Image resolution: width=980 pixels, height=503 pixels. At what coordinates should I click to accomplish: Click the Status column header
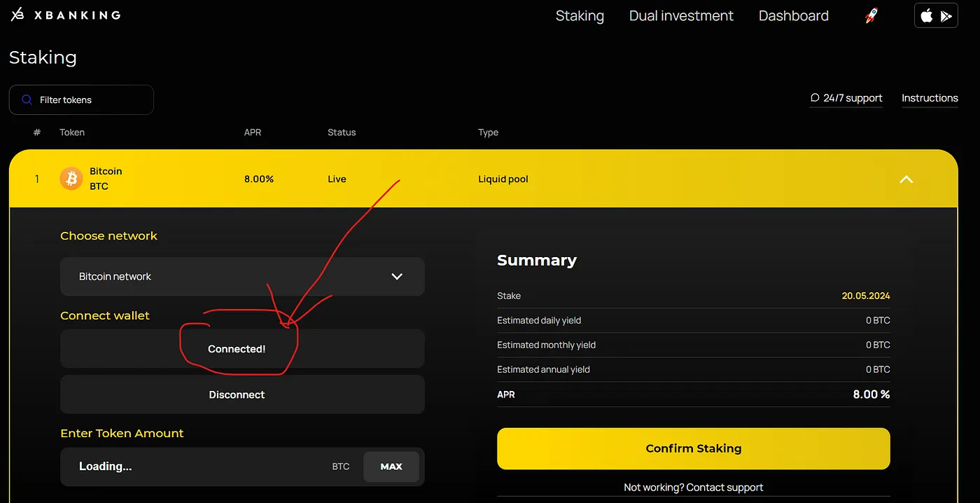point(342,132)
